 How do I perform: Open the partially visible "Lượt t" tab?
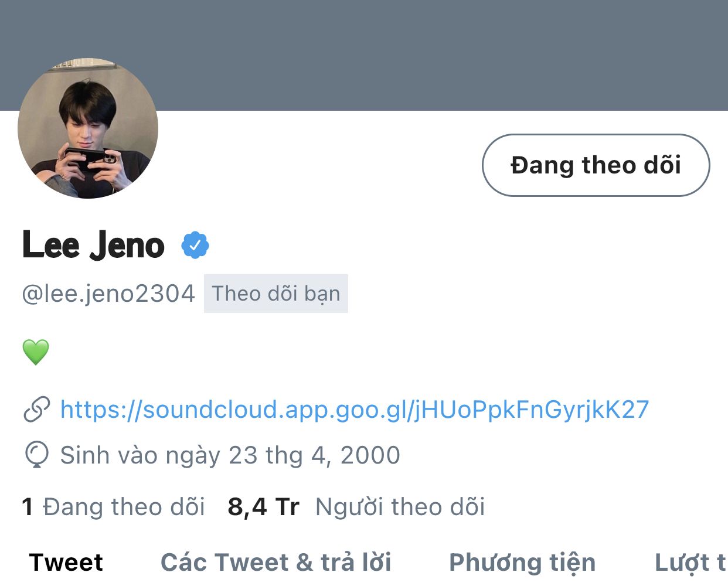pyautogui.click(x=690, y=563)
